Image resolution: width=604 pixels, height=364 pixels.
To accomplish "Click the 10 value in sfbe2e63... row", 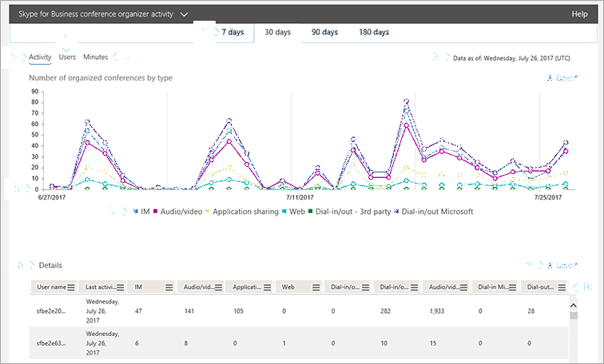I will (384, 343).
